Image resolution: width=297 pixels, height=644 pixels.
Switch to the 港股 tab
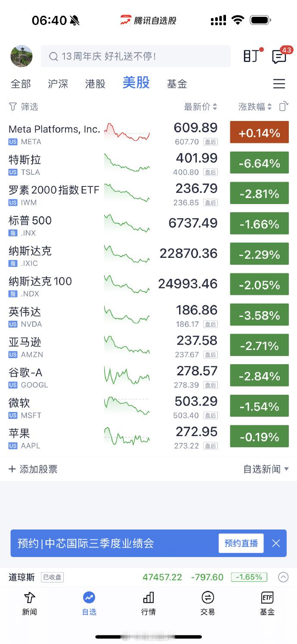[95, 84]
